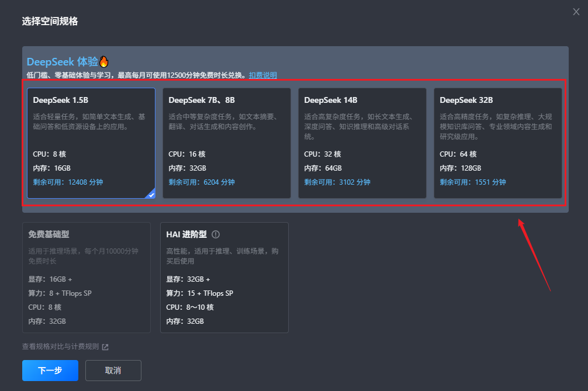Click the 内存：64GB text
588x391 pixels.
323,168
